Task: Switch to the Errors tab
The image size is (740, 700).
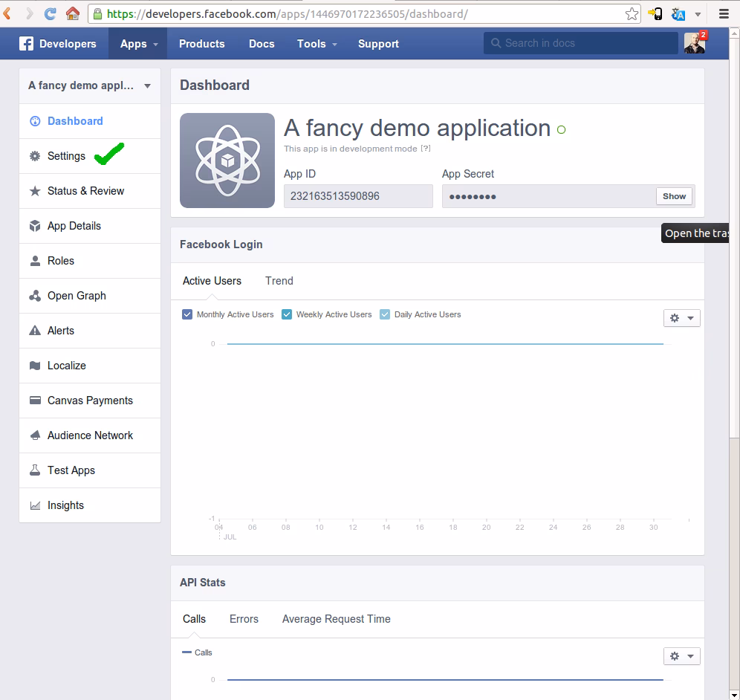Action: coord(244,619)
